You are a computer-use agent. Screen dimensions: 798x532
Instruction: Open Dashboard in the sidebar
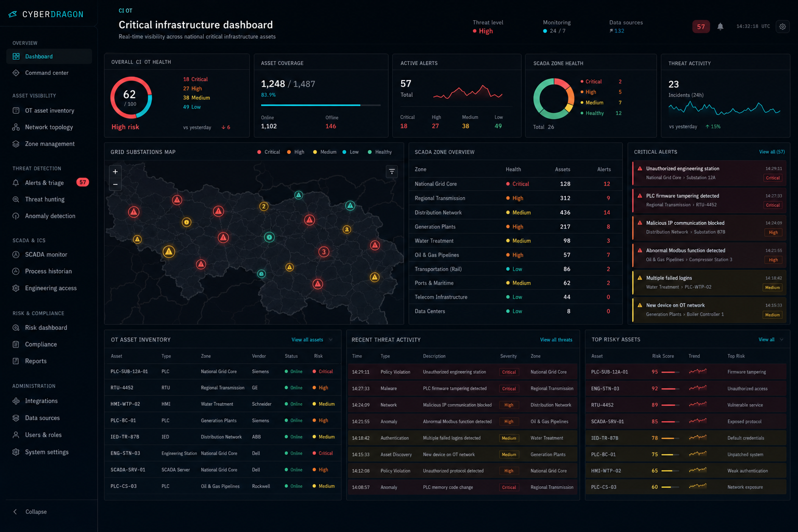pyautogui.click(x=49, y=56)
